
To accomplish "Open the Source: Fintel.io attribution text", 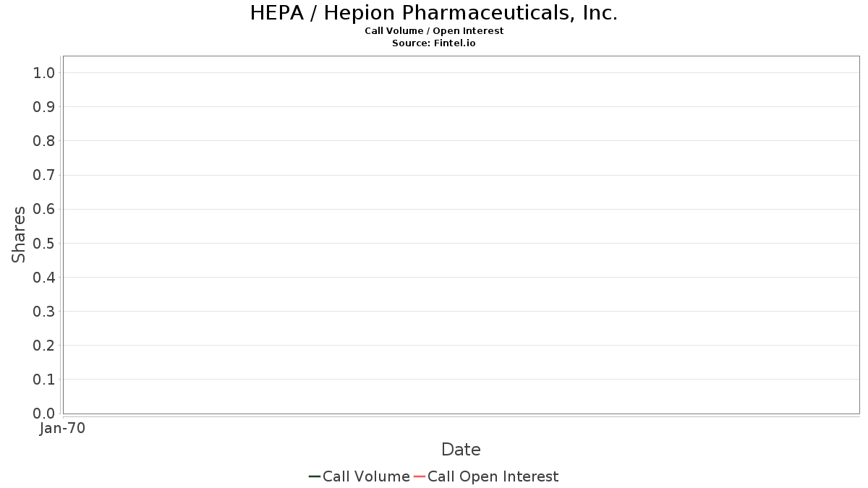I will click(434, 43).
